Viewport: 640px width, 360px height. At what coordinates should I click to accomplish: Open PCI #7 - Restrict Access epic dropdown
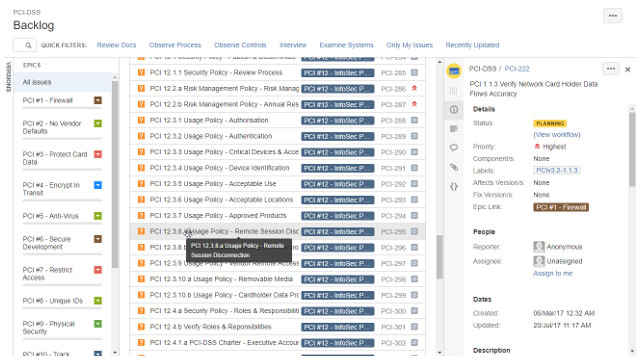(x=98, y=270)
